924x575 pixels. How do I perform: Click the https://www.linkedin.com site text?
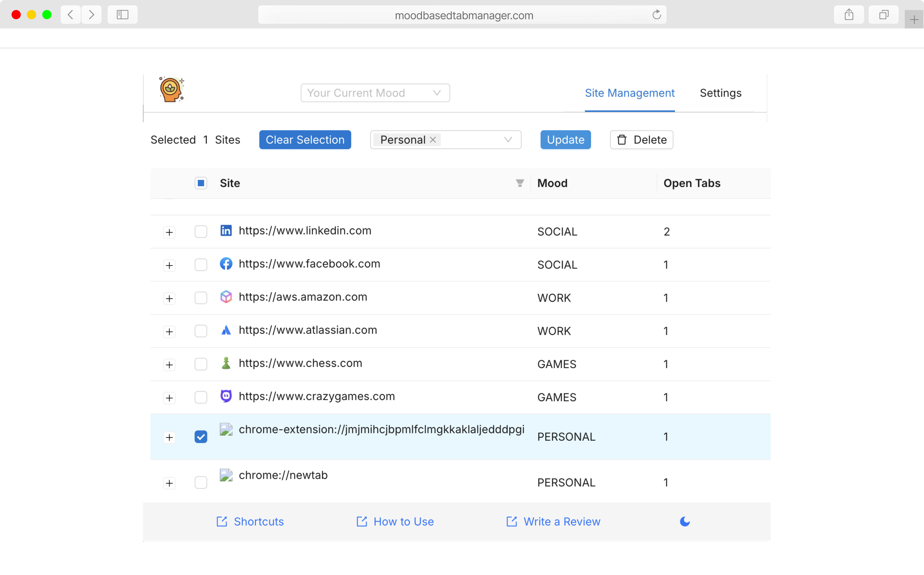305,230
